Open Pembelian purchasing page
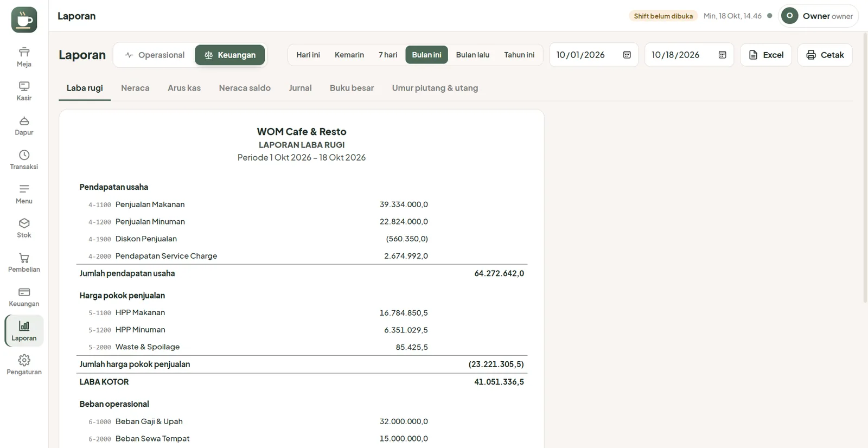 click(24, 263)
